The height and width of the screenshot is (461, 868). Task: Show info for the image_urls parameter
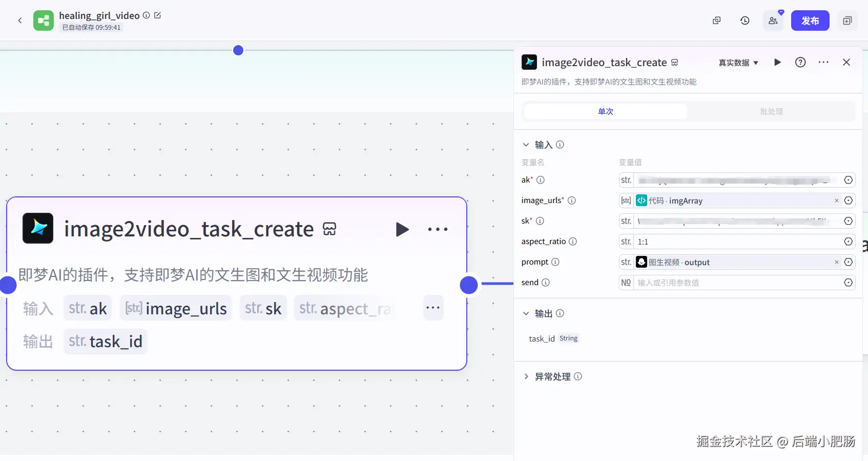coord(572,201)
